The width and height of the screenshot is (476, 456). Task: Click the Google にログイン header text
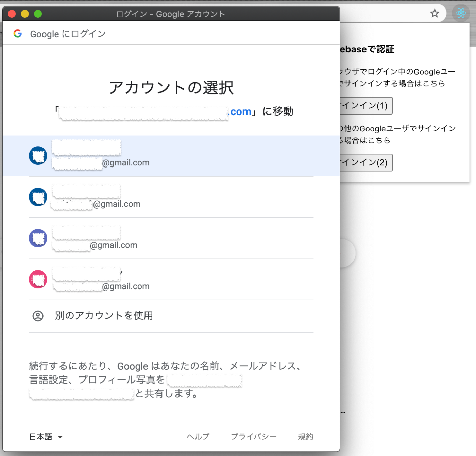[68, 34]
